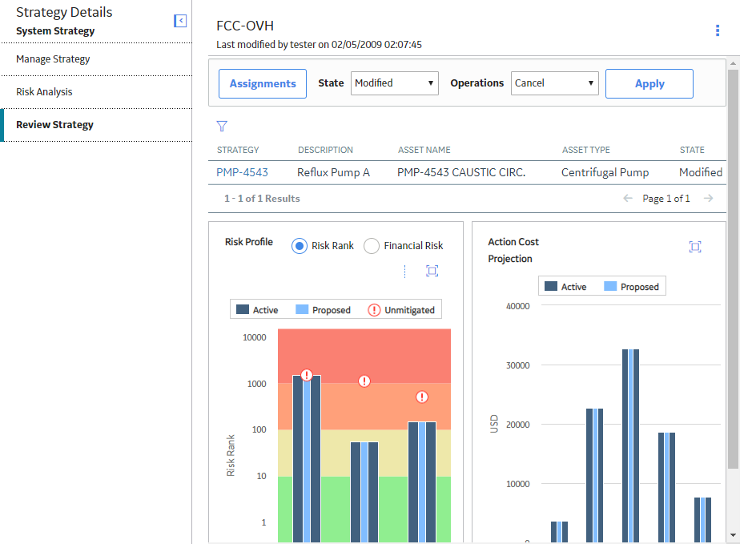Viewport: 756px width, 544px height.
Task: Go to the previous results page
Action: pyautogui.click(x=628, y=198)
